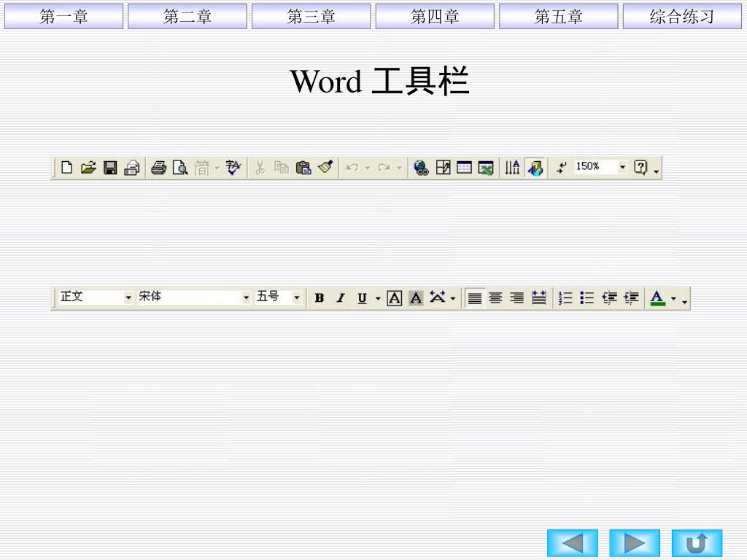Click the New blank document icon
Image resolution: width=747 pixels, height=560 pixels.
point(66,168)
